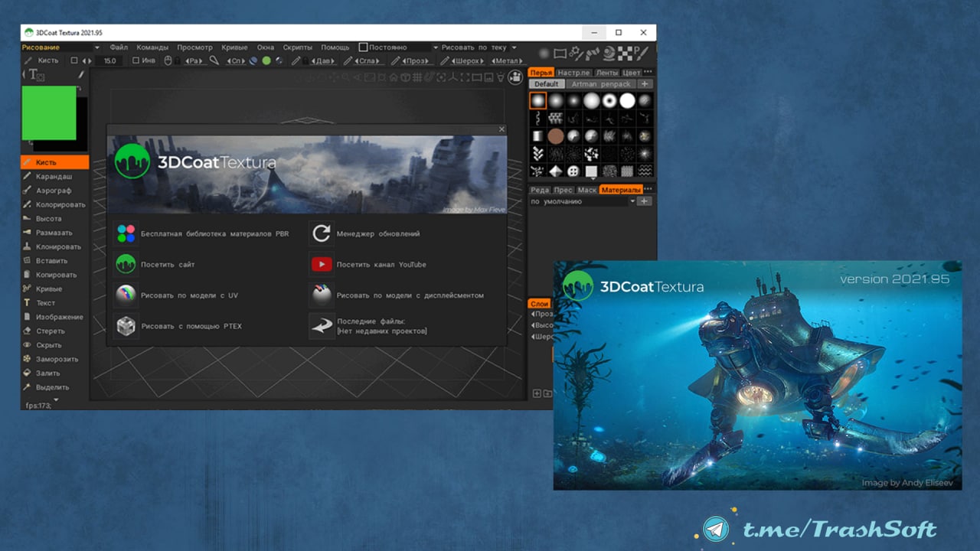Choose Рисовать по модели с UV
980x551 pixels.
pyautogui.click(x=177, y=295)
